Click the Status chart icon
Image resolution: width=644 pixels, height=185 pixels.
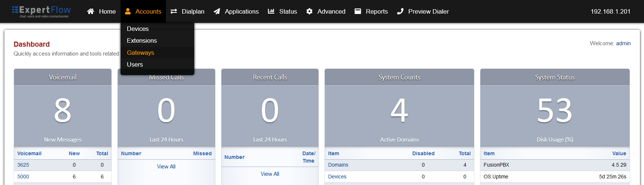(271, 11)
